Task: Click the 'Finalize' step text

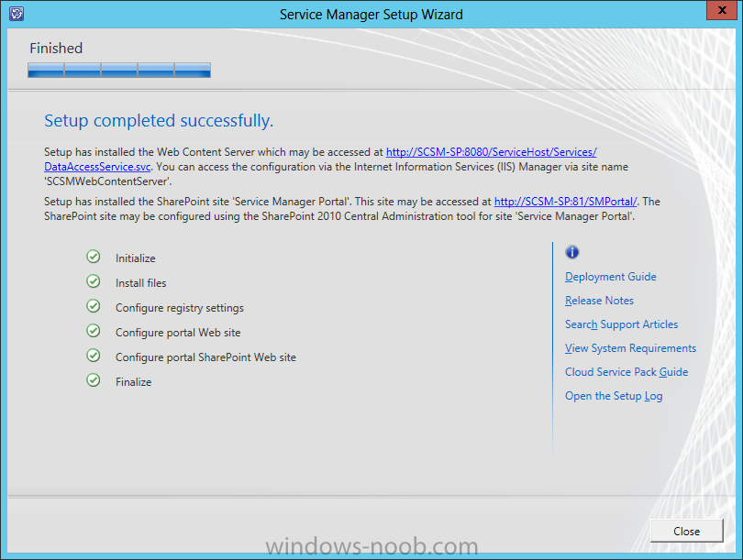Action: (134, 382)
